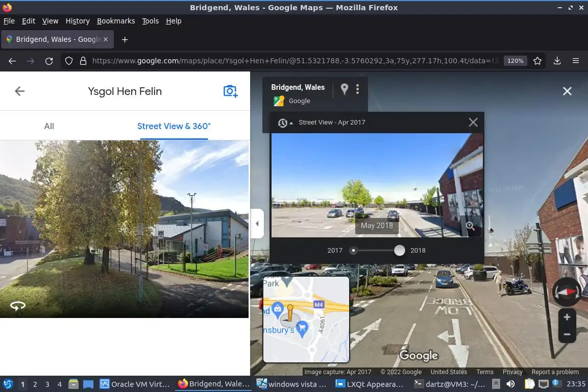Image resolution: width=588 pixels, height=392 pixels.
Task: Switch to windows vista taskbar window
Action: click(291, 384)
